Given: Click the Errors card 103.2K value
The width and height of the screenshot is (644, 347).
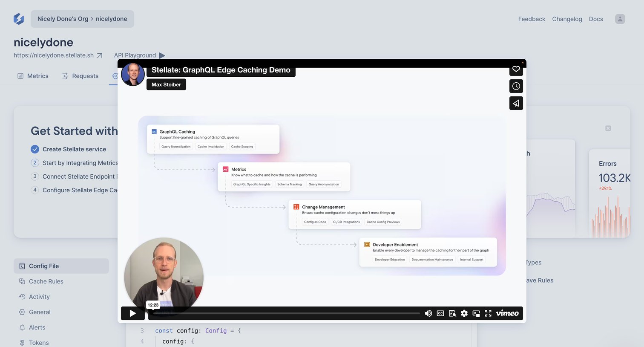Looking at the screenshot, I should (614, 178).
